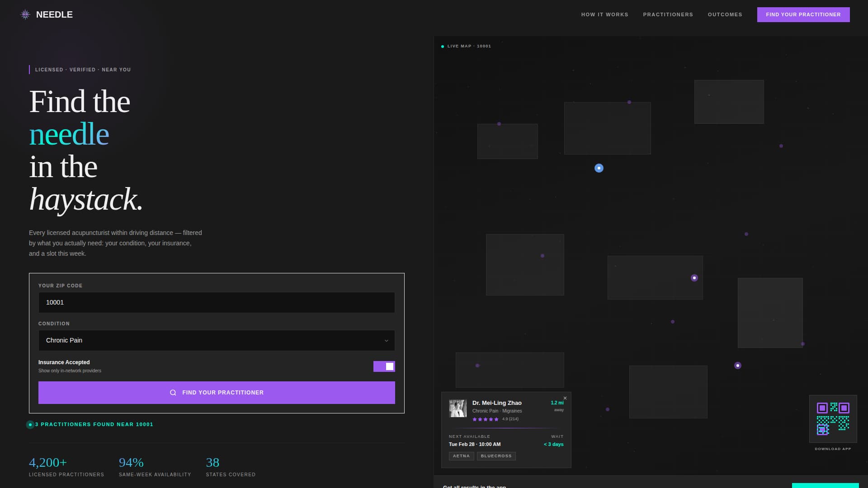Click the search magnifier icon in the form button
Viewport: 868px width, 488px height.
tap(173, 393)
